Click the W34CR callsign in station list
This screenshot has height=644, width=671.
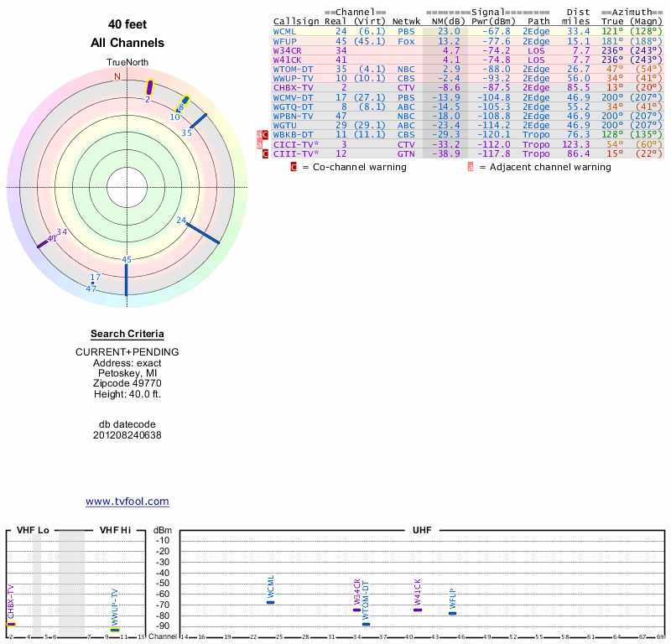point(287,51)
